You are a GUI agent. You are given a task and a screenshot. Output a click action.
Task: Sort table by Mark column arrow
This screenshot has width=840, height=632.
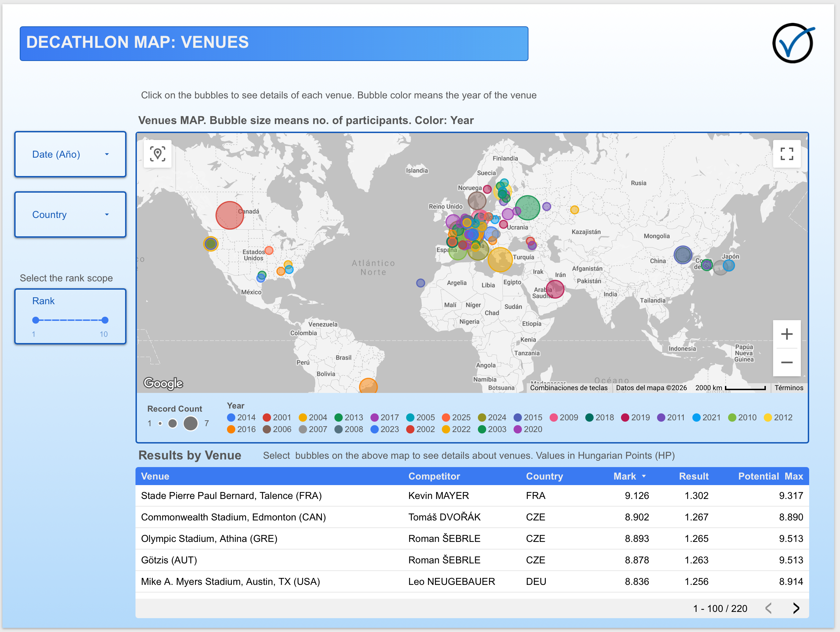point(644,476)
